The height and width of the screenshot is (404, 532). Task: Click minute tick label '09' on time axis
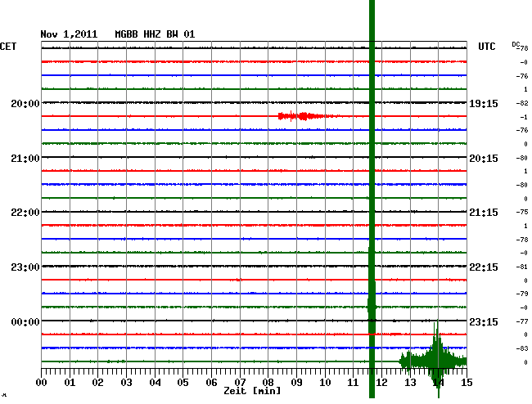coord(296,383)
